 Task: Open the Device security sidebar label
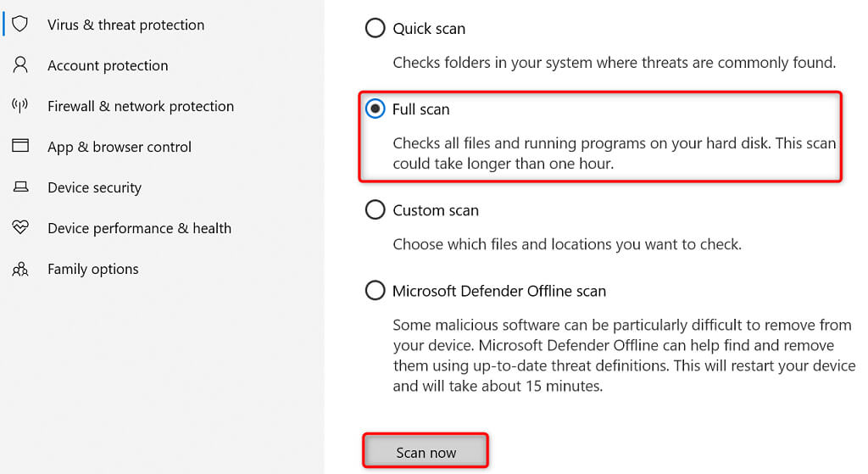tap(94, 187)
